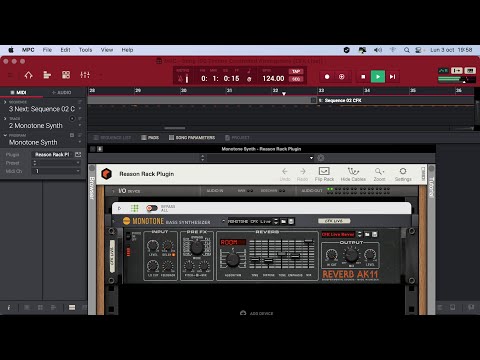Click the overdub button
The width and height of the screenshot is (480, 360).
(x=342, y=77)
